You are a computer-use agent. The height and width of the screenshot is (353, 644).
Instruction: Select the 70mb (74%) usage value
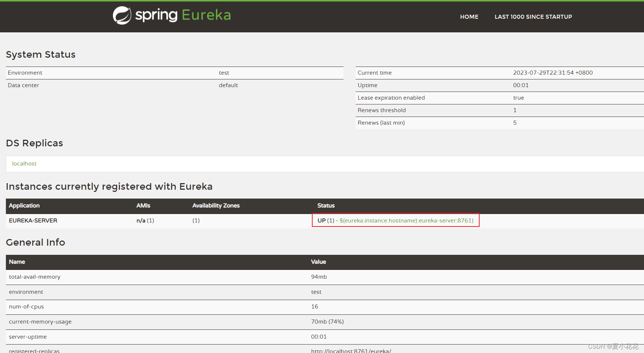pyautogui.click(x=327, y=322)
